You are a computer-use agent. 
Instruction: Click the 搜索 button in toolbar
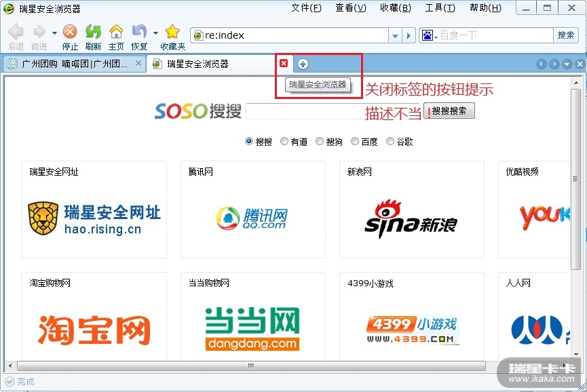click(565, 35)
